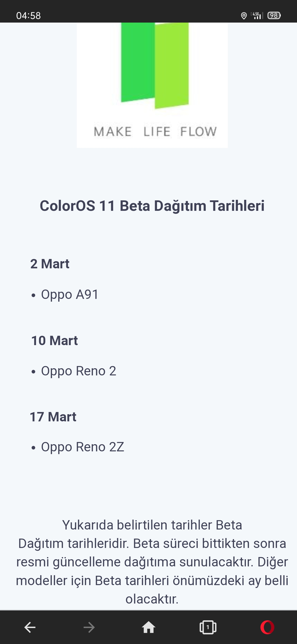Open the Opera menu icon
297x644 pixels.
point(267,627)
